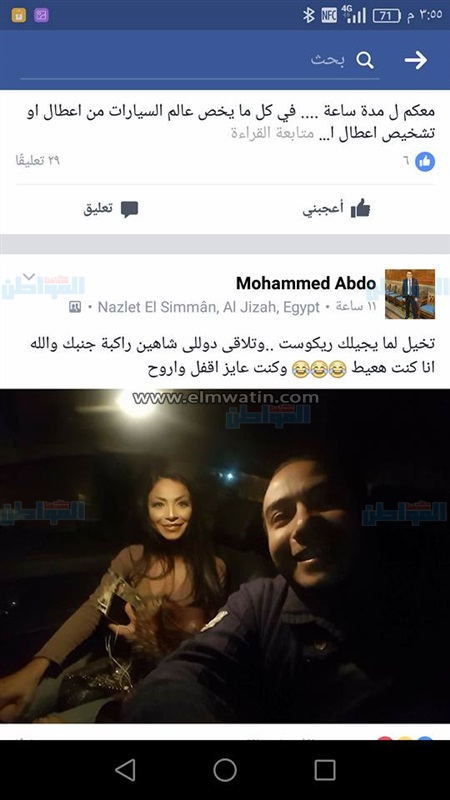Tap the Android home circle button
This screenshot has height=800, width=450.
pyautogui.click(x=225, y=770)
